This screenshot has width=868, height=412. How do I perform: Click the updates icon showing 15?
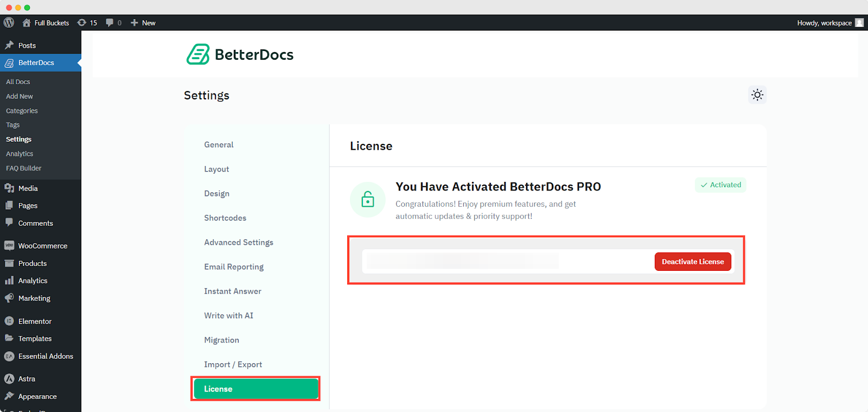pyautogui.click(x=82, y=23)
